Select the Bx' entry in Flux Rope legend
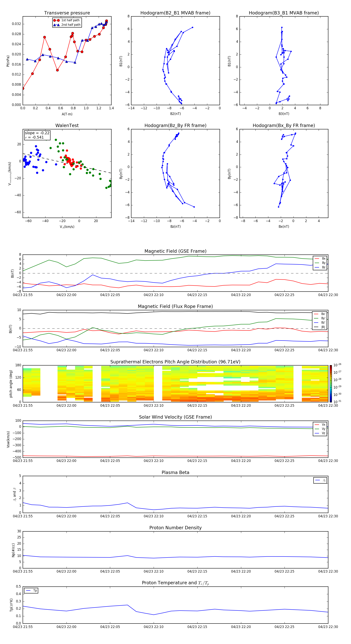Viewport: 351px width, 644px height. 320,314
